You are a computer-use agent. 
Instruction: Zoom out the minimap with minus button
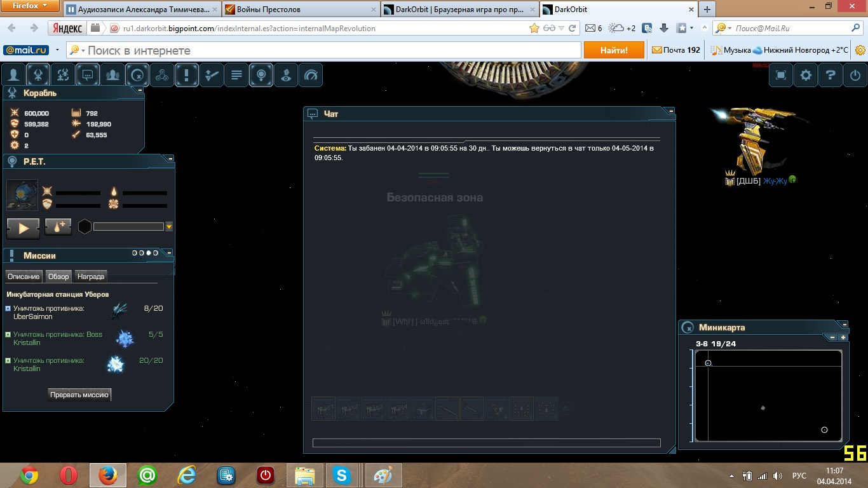pos(832,337)
